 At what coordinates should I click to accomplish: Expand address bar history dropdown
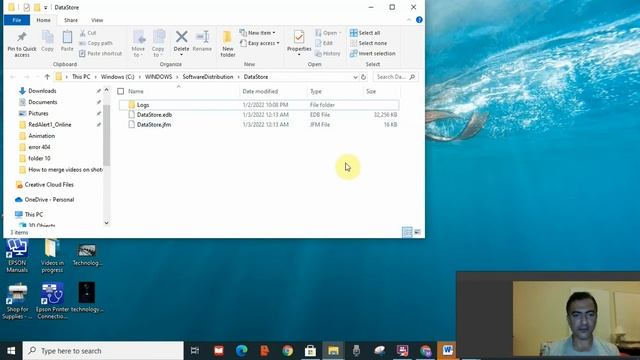(x=355, y=77)
